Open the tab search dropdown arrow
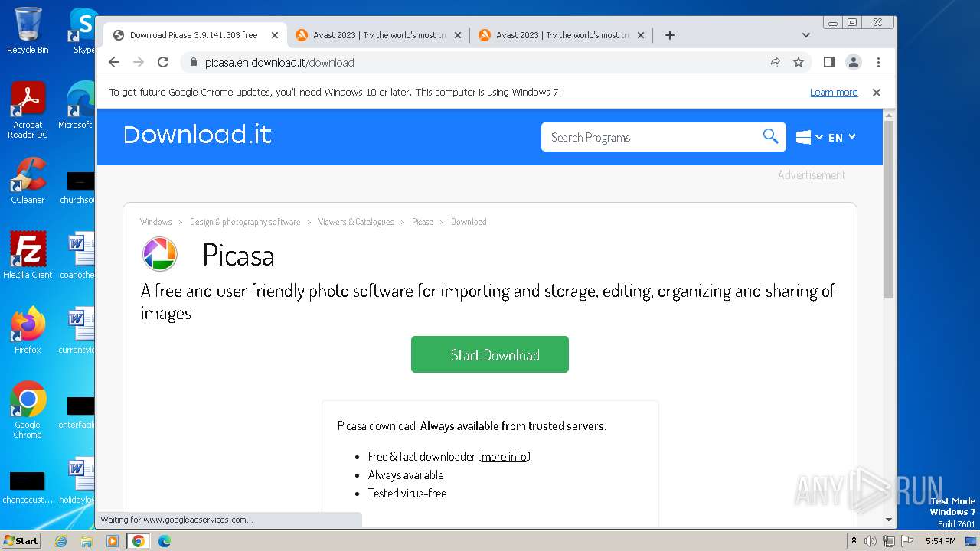The image size is (980, 551). click(x=806, y=35)
